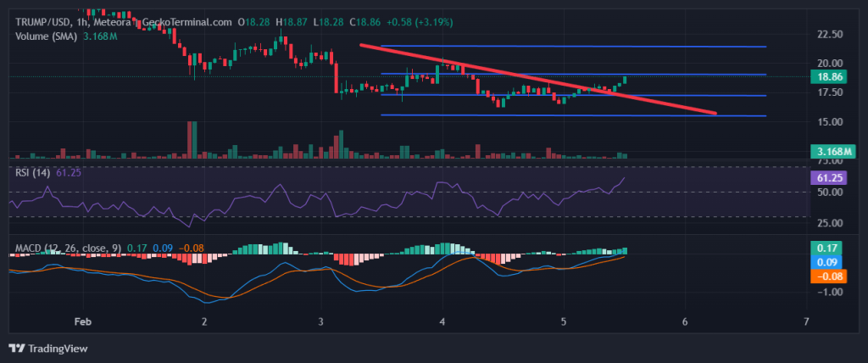Click the orange signal badge -0.08
The image size is (868, 363).
click(826, 276)
